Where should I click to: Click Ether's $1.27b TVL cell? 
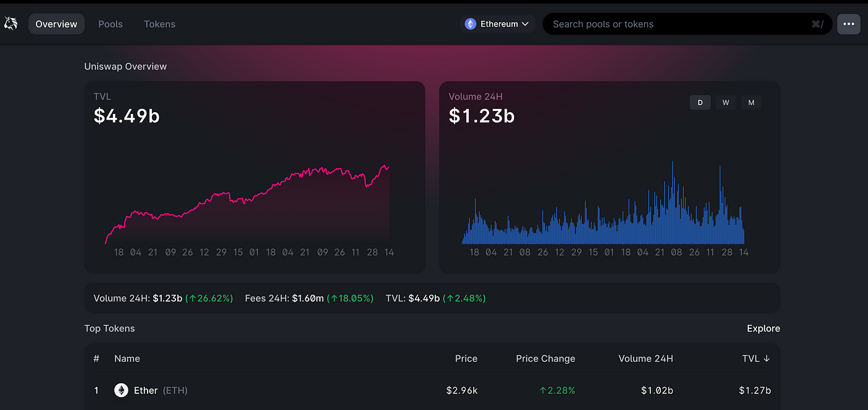pos(755,391)
